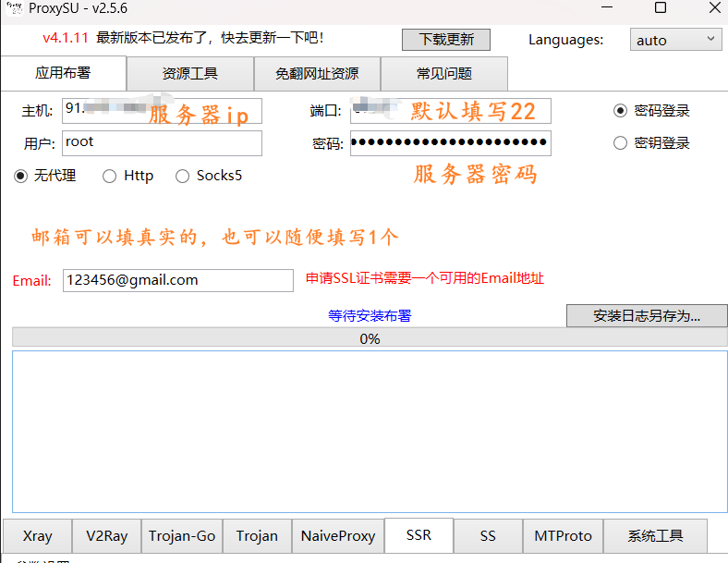Click the Email input field

pyautogui.click(x=177, y=280)
